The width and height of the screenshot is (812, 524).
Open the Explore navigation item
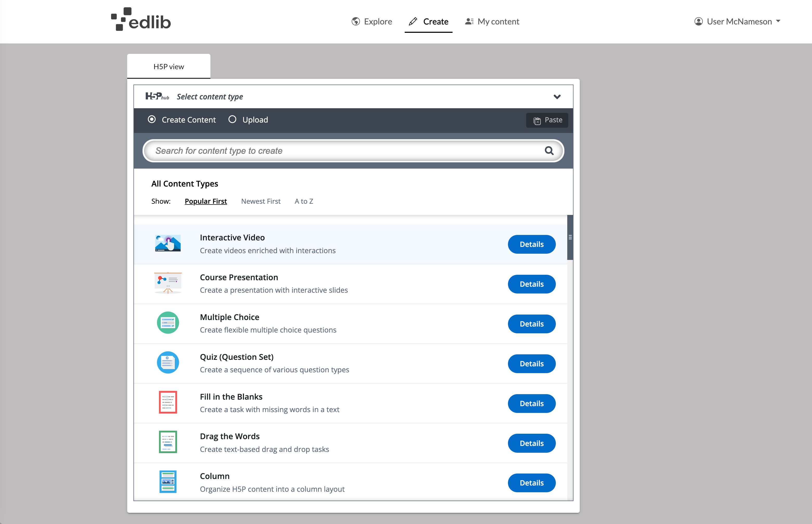372,21
